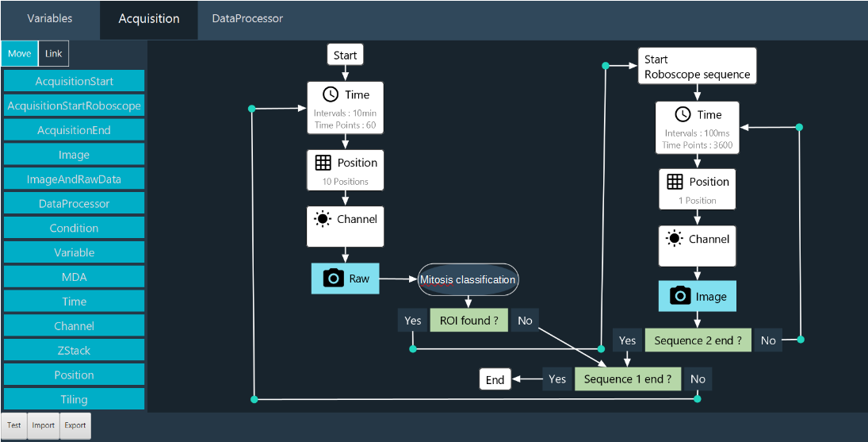The image size is (868, 442).
Task: Select MDA block in palette
Action: click(x=75, y=277)
